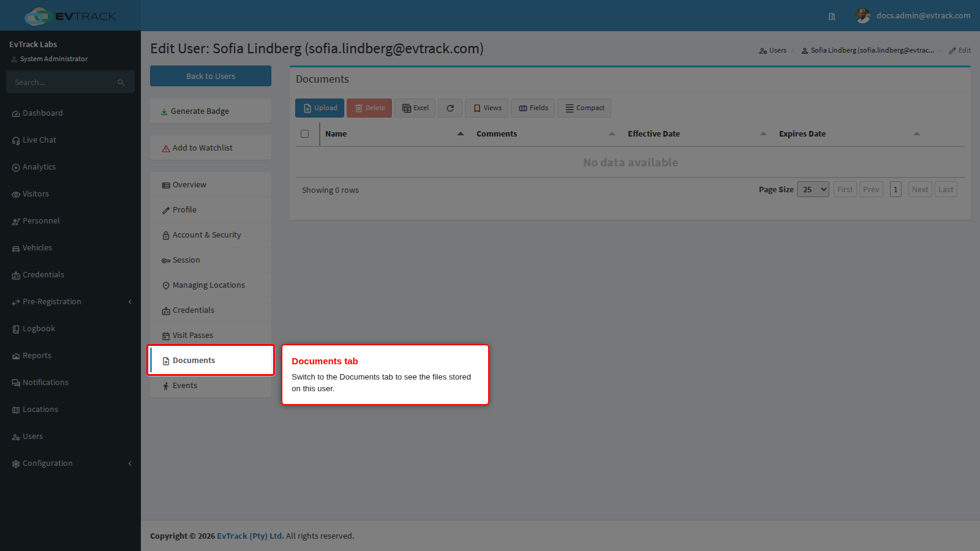Open the building icon in top header
The width and height of the screenshot is (980, 551).
[832, 17]
